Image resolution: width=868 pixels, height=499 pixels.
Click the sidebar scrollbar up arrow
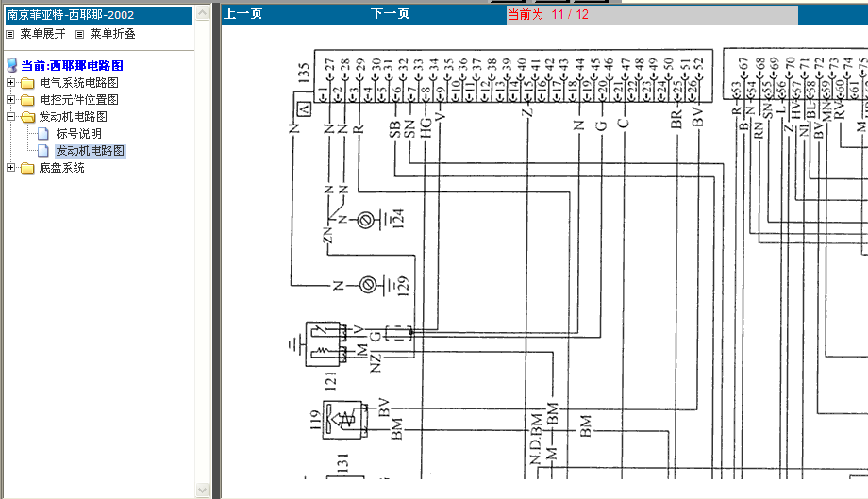point(203,12)
